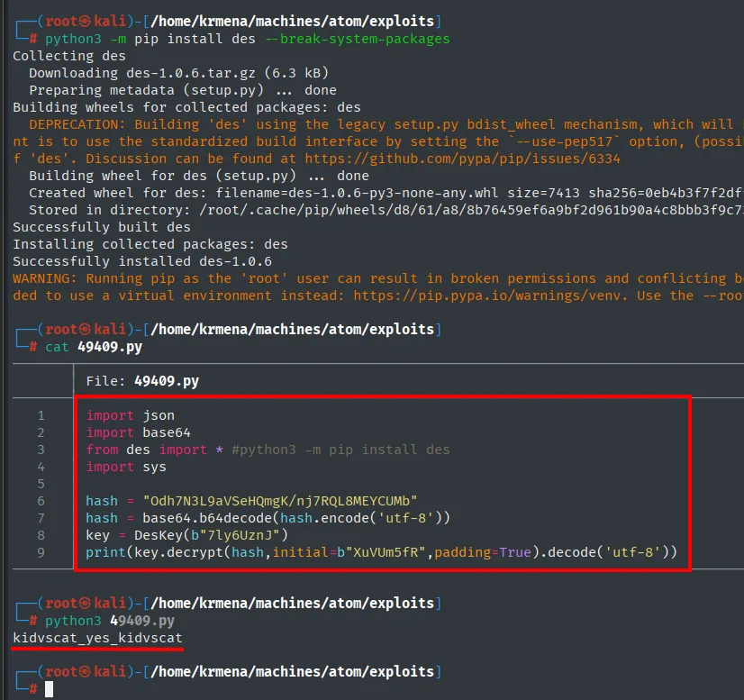Click line number 9 in the gutter
744x700 pixels.
click(41, 552)
